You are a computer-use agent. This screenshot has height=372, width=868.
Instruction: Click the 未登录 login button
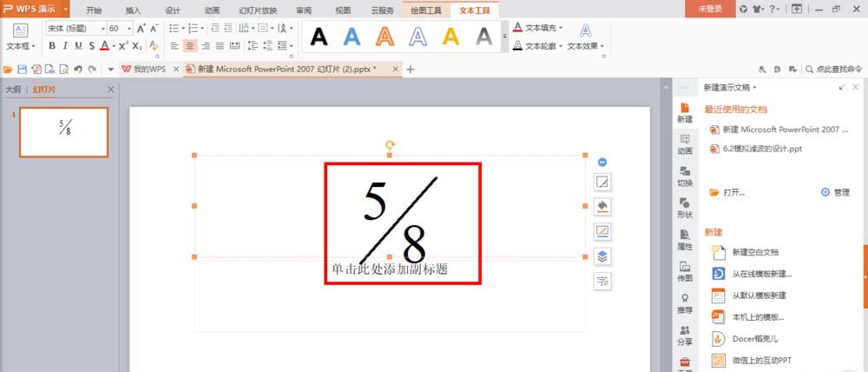710,9
